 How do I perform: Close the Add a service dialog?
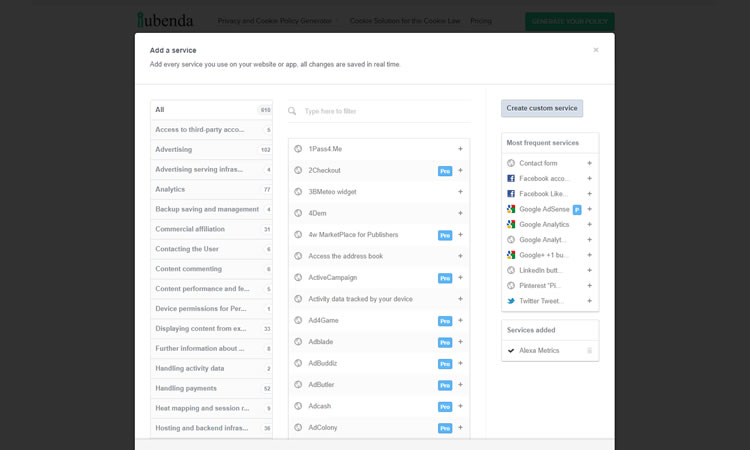[x=596, y=50]
